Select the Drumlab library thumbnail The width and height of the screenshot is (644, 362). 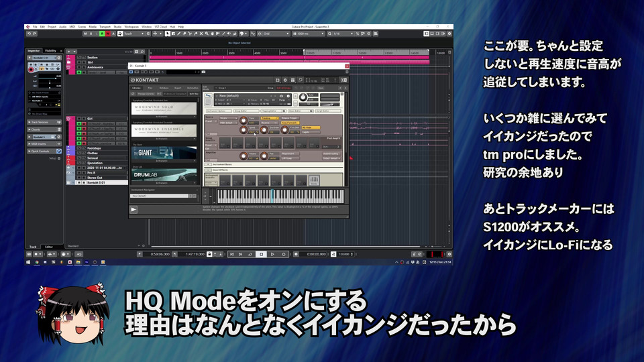click(164, 174)
